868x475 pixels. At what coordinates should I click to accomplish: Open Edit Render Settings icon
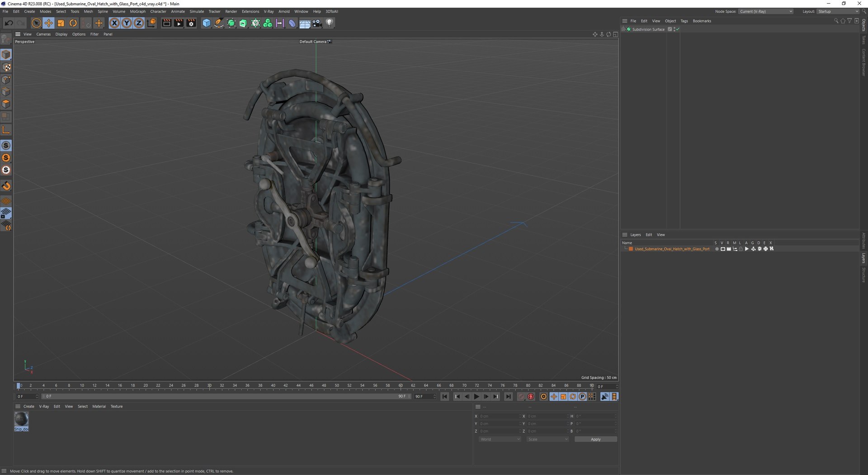(x=191, y=23)
